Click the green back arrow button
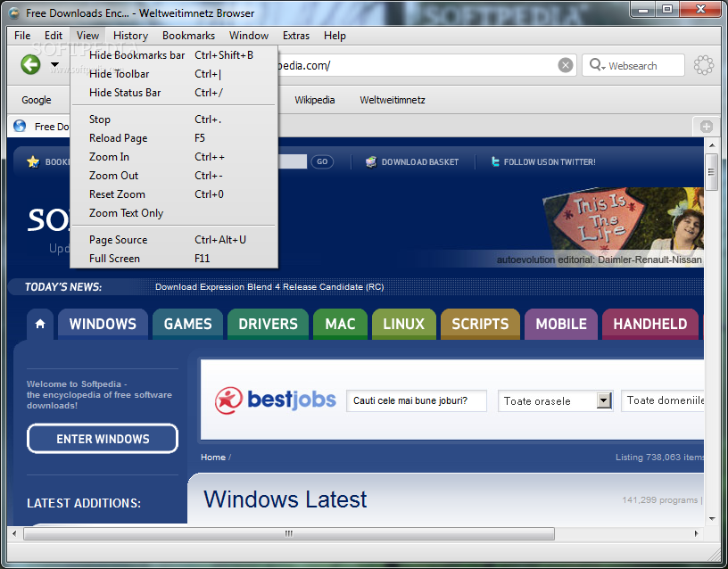Viewport: 728px width, 569px height. [30, 64]
